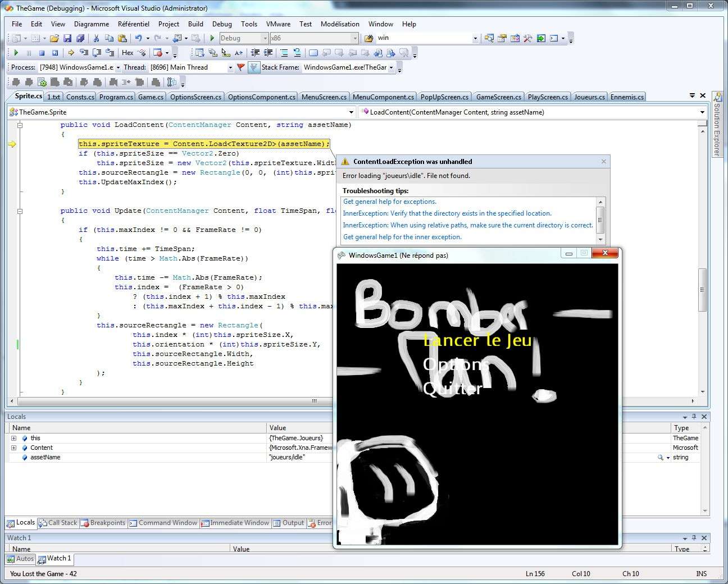Click 'InnerException: Verify that the directory exists' link
This screenshot has height=584, width=728.
(x=447, y=213)
